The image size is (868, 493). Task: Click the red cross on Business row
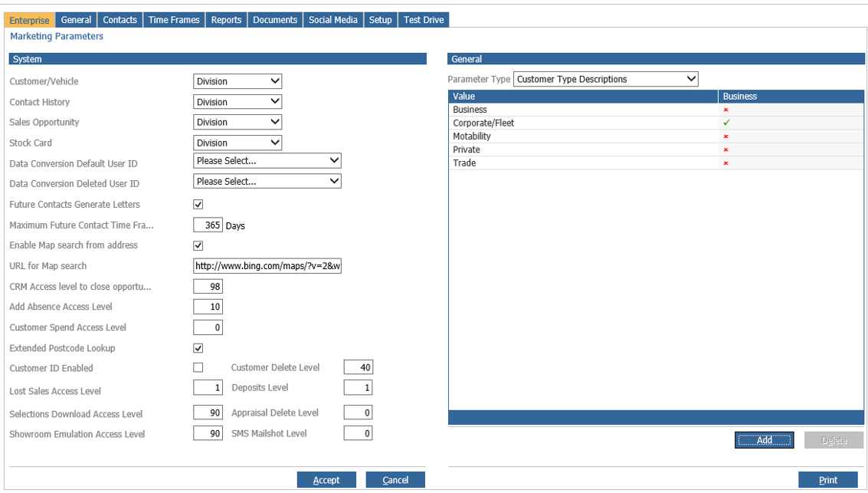pyautogui.click(x=726, y=110)
